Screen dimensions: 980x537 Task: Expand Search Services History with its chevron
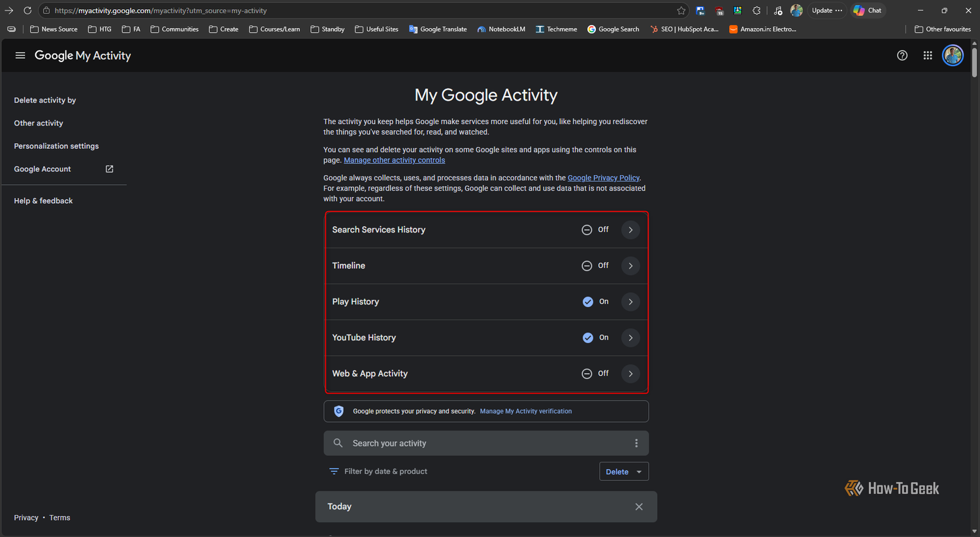(630, 230)
